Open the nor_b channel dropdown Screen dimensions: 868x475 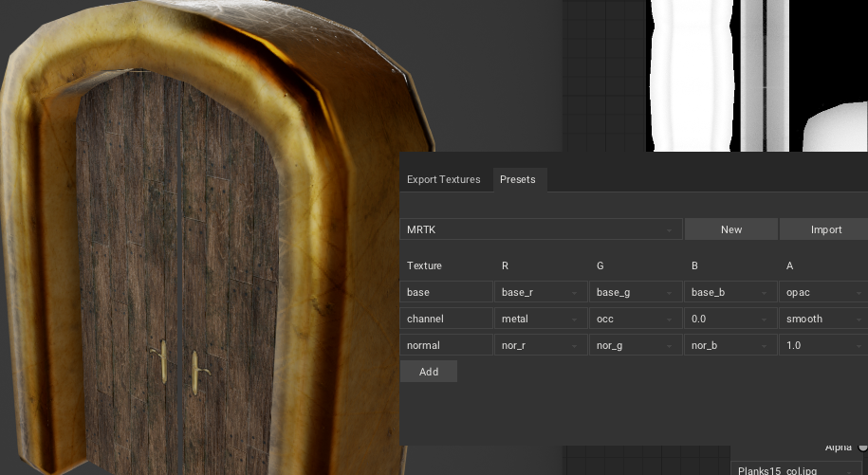pos(730,345)
